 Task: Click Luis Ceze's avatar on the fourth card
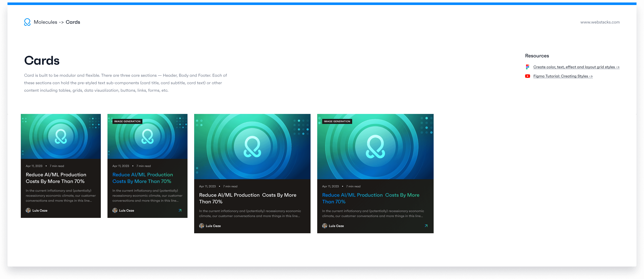point(324,226)
